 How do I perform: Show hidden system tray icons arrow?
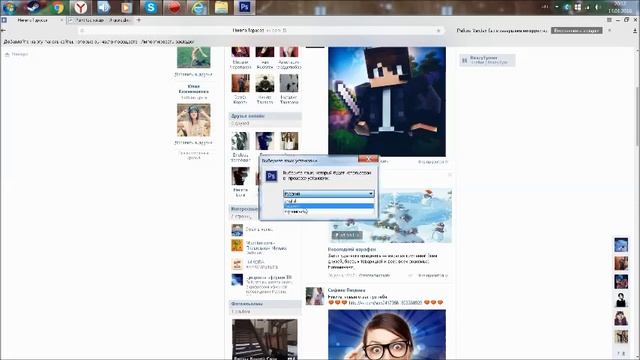(556, 7)
